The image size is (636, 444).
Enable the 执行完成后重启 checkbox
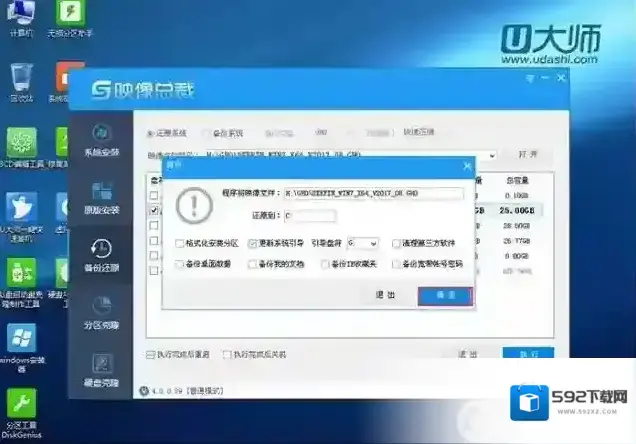click(151, 354)
